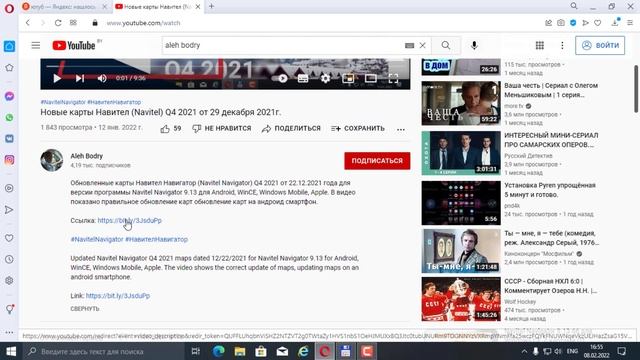
Task: Open Opera easy setup menu icon
Action: 630,23
